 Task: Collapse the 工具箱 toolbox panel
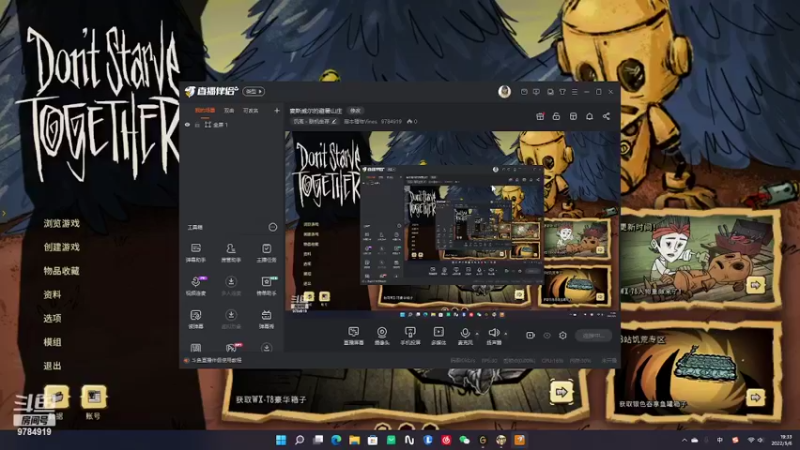272,227
